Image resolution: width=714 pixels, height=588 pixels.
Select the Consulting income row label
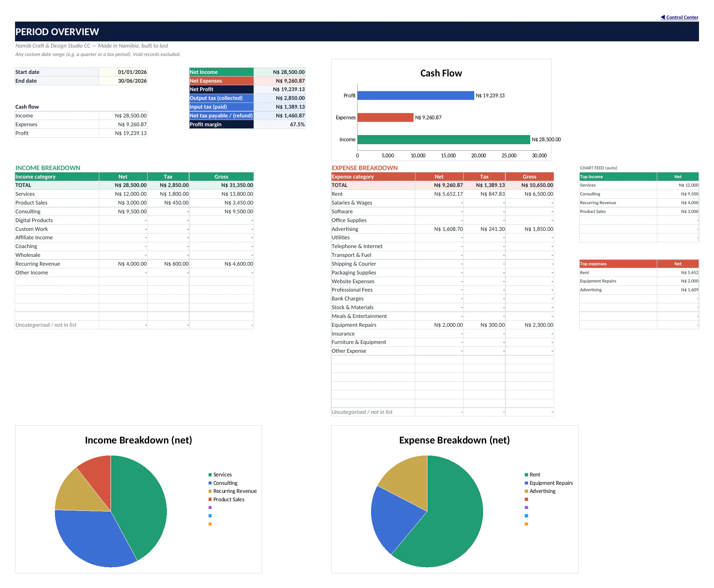[57, 211]
